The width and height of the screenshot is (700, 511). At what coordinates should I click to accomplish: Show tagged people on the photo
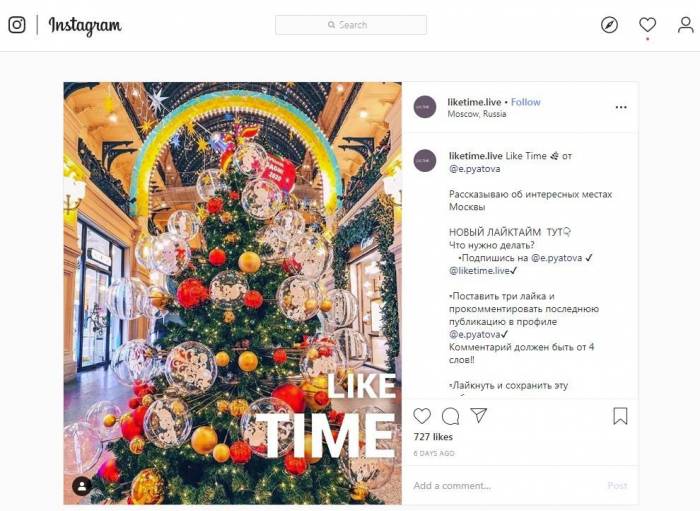click(82, 485)
